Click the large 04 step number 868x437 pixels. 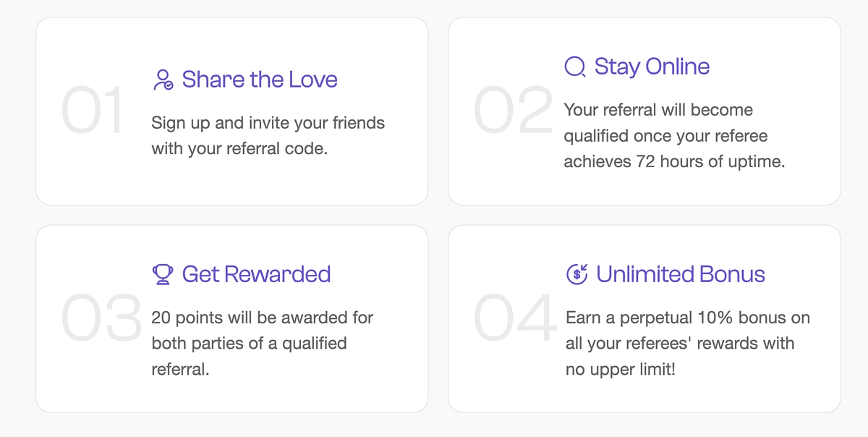coord(515,318)
